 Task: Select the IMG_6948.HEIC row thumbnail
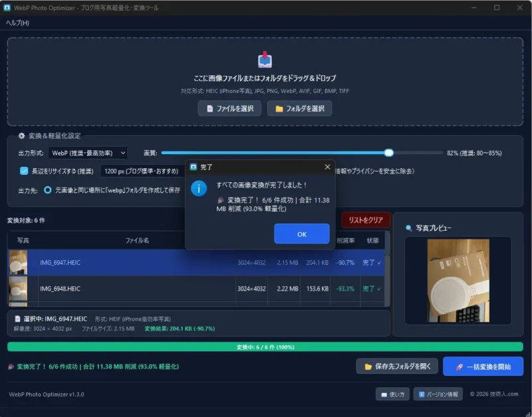coord(18,289)
